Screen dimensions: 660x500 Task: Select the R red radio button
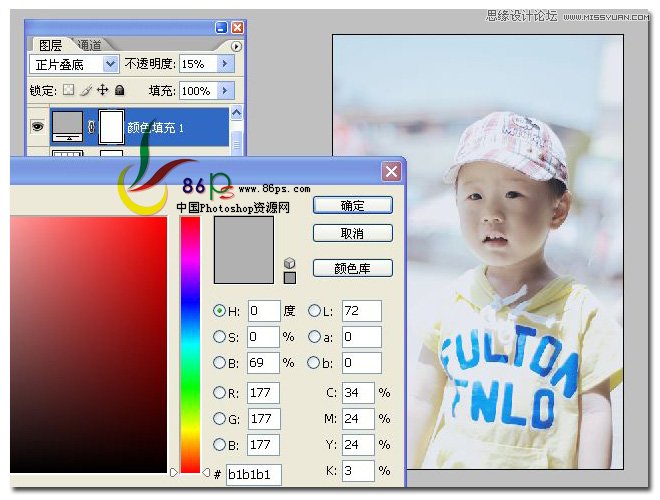[x=219, y=393]
